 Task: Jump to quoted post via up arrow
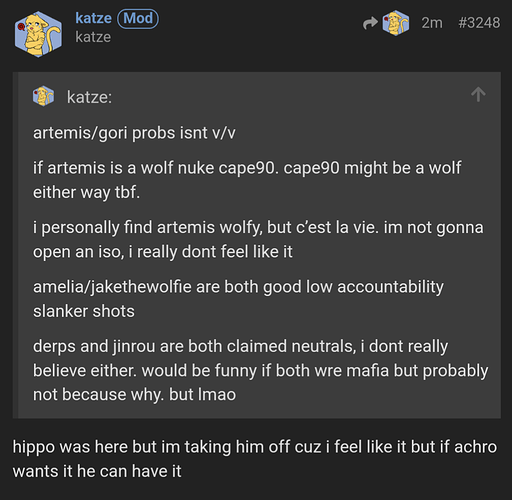pos(478,94)
